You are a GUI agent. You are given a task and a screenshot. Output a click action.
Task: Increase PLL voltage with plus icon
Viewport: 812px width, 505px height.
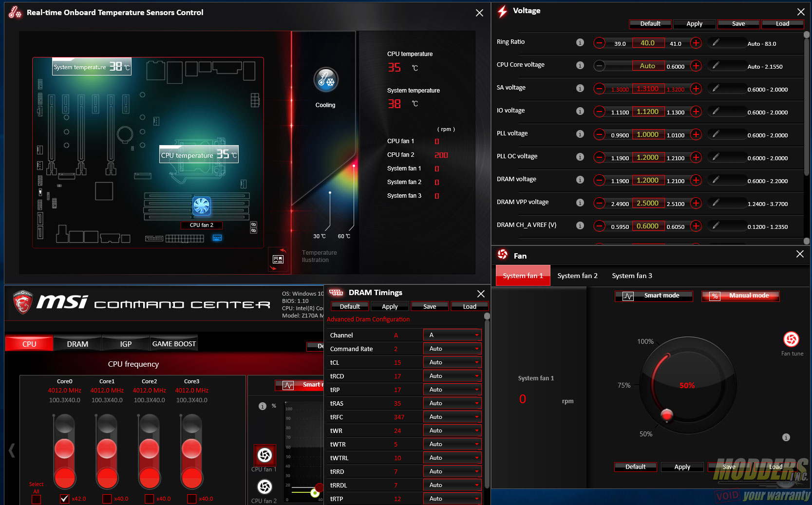click(x=696, y=134)
